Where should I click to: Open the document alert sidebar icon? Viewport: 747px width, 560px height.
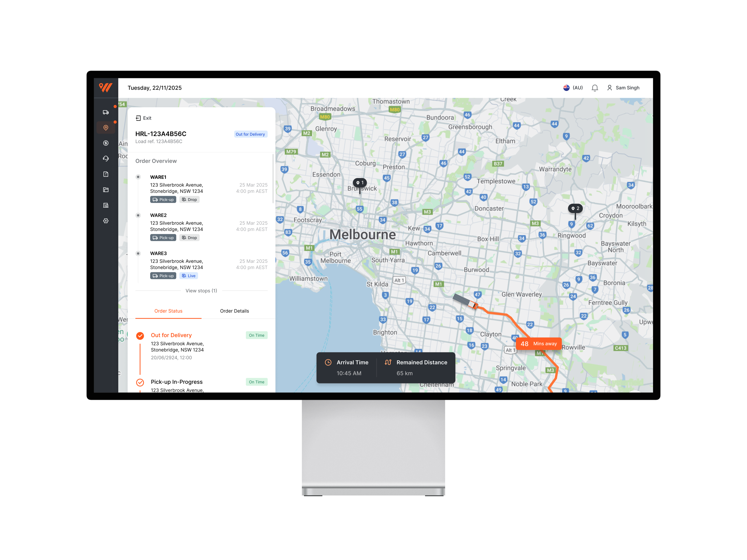[106, 174]
